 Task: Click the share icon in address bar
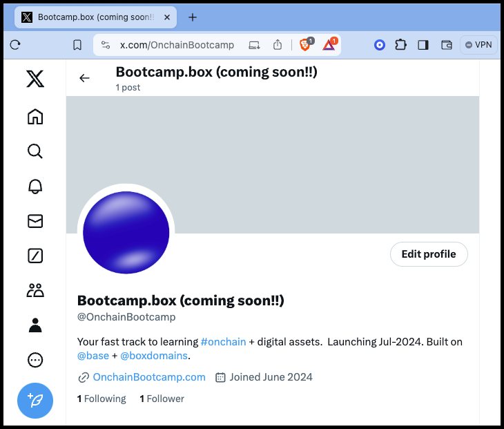tap(278, 45)
